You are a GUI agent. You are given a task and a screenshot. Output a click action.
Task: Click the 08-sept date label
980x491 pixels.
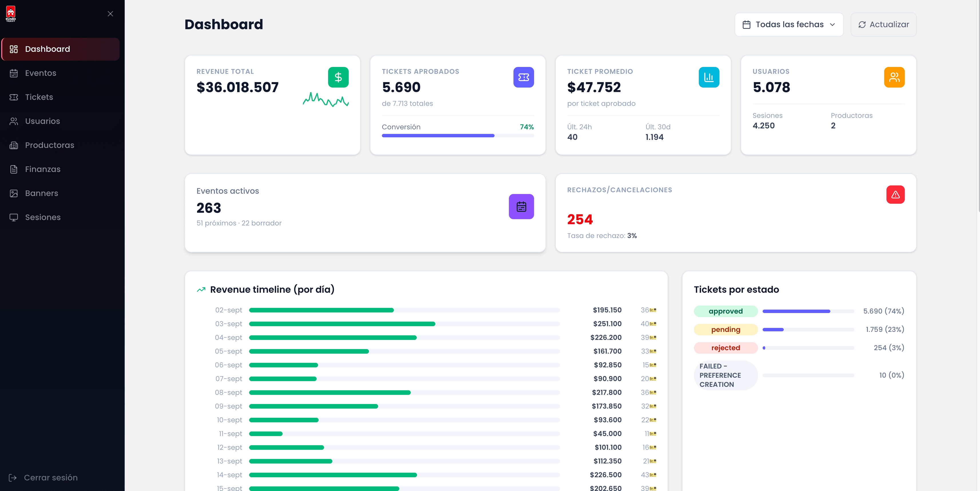(x=228, y=392)
